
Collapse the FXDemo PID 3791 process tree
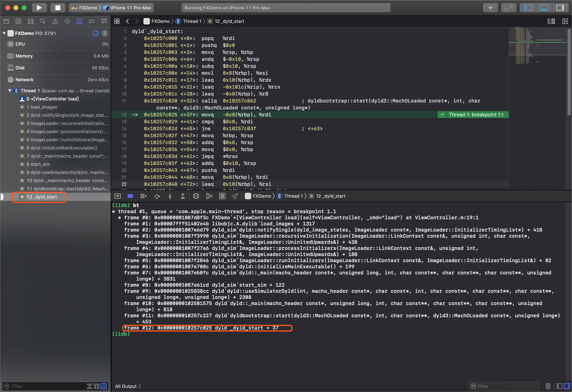coord(4,33)
